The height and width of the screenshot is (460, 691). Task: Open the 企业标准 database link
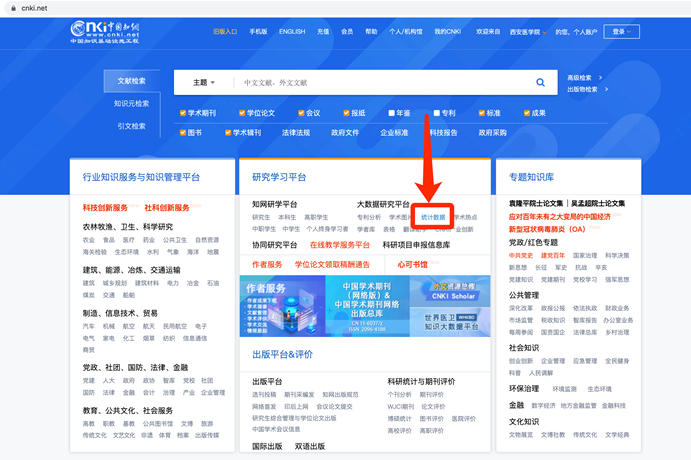tap(394, 133)
